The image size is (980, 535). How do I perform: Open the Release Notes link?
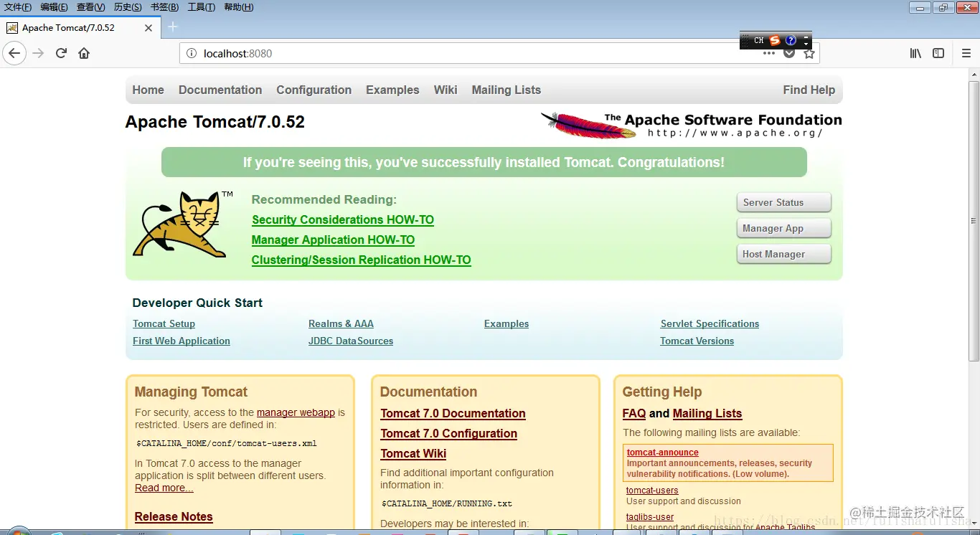[x=174, y=517]
